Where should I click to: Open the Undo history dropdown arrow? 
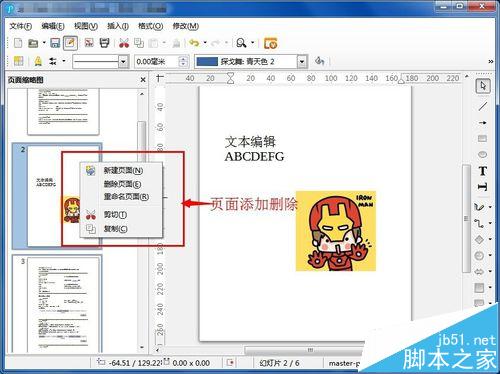click(205, 43)
